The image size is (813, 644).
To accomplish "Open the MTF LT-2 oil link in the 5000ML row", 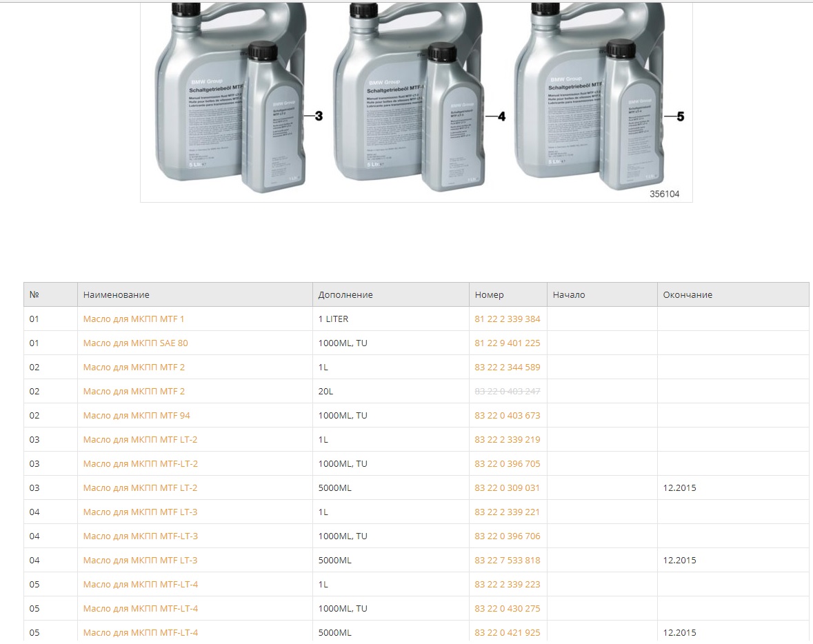I will click(140, 488).
